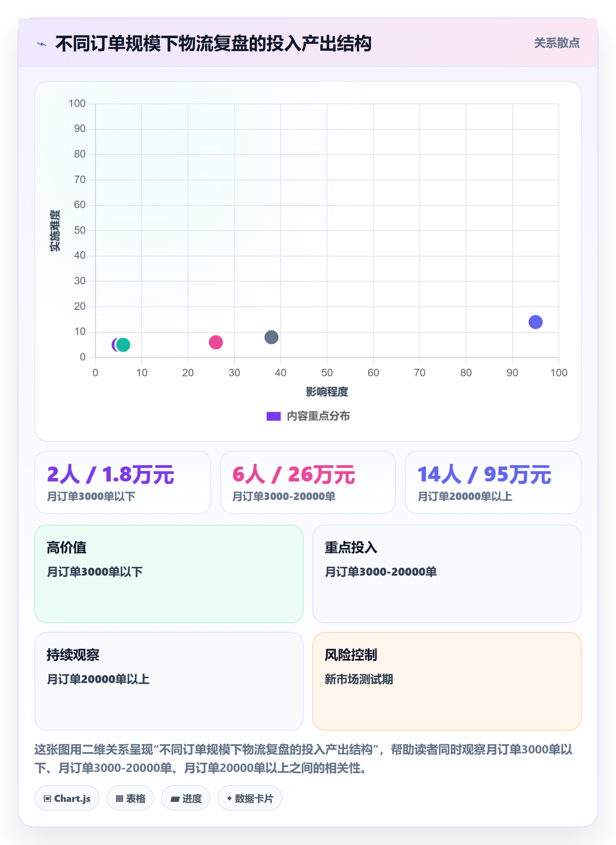Image resolution: width=616 pixels, height=845 pixels.
Task: Click the Chart.js tag
Action: (67, 798)
